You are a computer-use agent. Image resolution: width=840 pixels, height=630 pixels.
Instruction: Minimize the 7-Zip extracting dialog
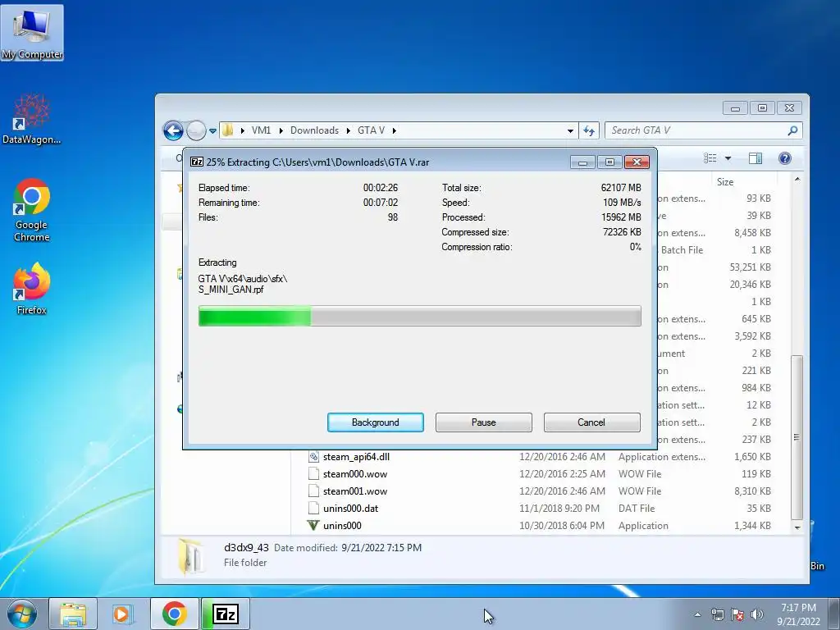[x=583, y=162]
